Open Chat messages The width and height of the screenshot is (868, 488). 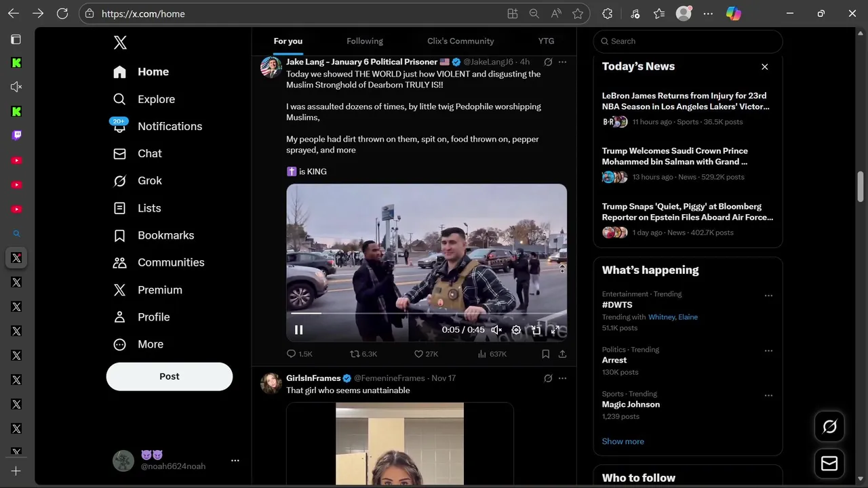(138, 154)
